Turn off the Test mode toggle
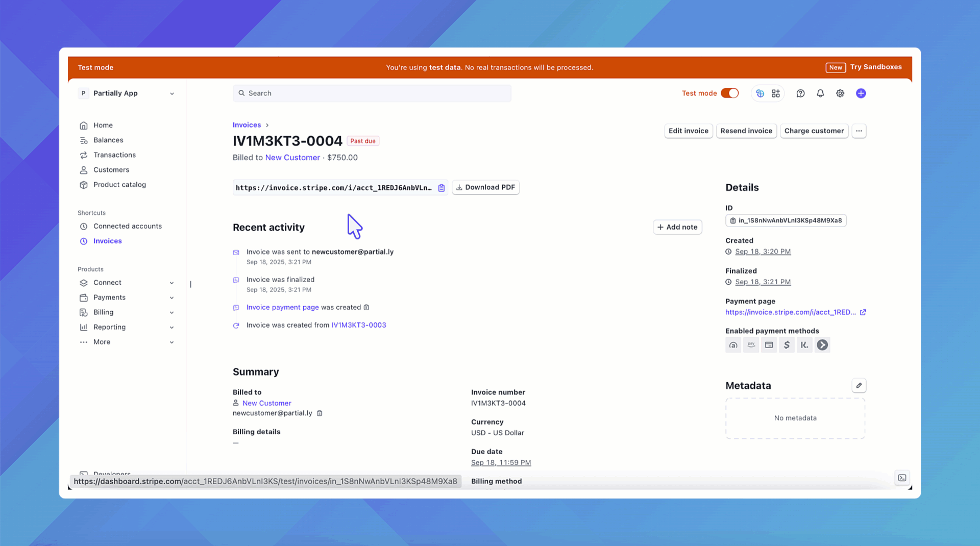The height and width of the screenshot is (546, 980). [729, 93]
